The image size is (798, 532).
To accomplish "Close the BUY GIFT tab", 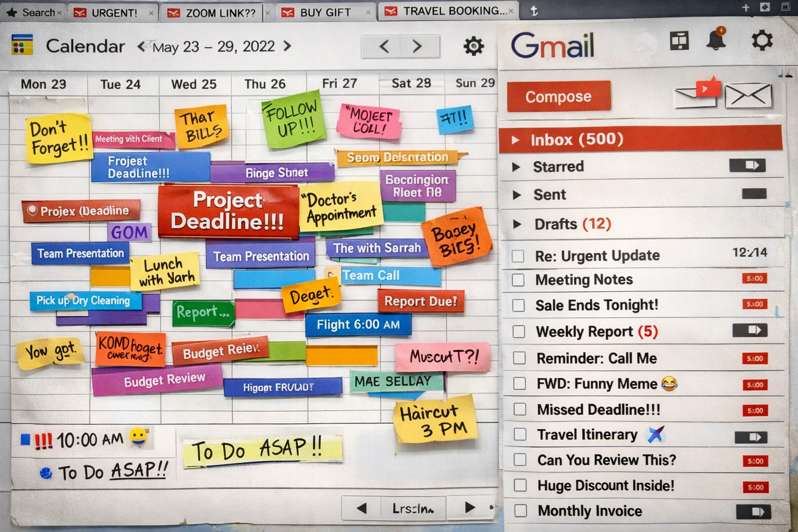I will [x=368, y=13].
